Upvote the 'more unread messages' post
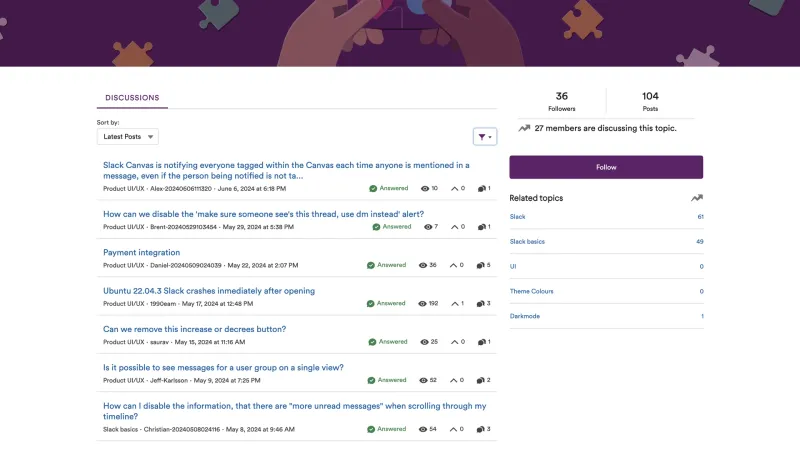Image resolution: width=800 pixels, height=450 pixels. click(453, 429)
